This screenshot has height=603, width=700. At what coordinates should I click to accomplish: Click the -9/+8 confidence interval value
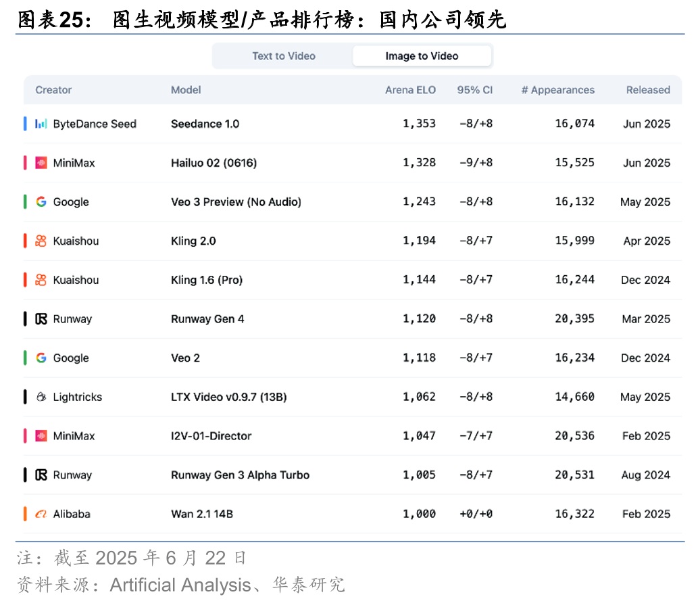click(x=476, y=162)
